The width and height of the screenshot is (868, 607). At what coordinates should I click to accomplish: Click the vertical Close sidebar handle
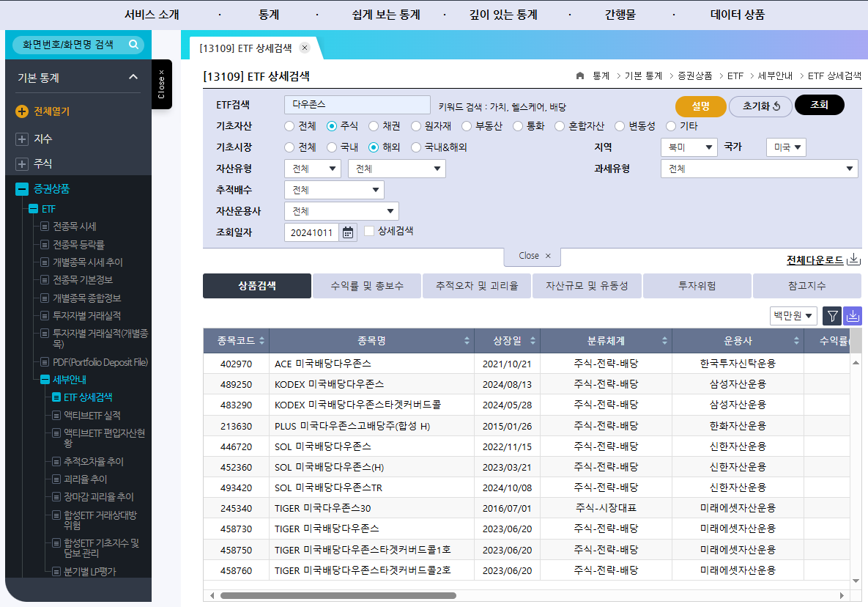click(161, 84)
